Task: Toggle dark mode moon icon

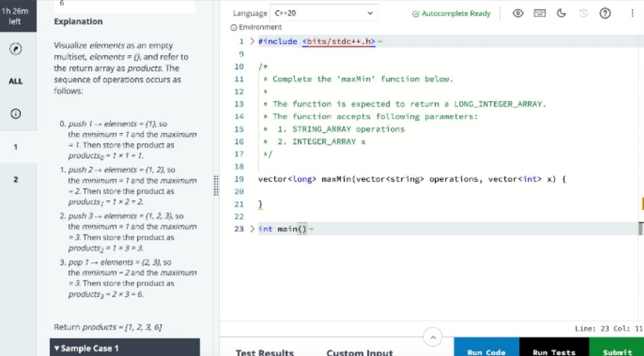Action: [561, 13]
